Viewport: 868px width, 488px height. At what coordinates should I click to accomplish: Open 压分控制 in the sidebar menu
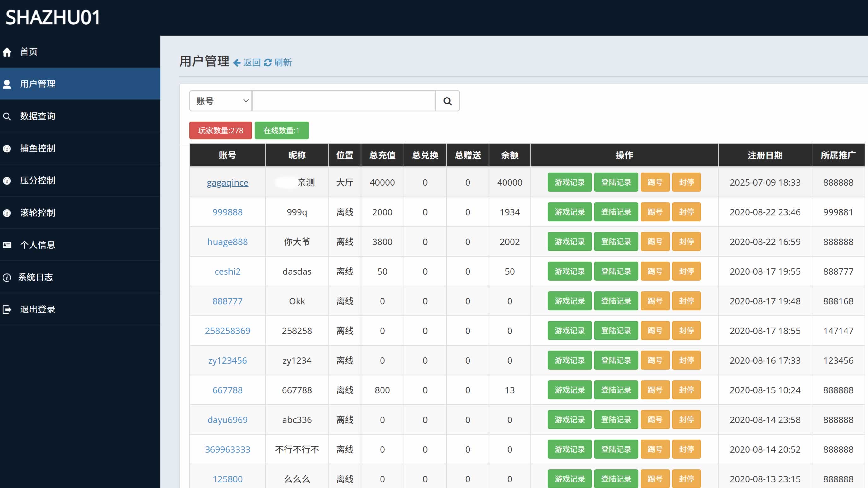coord(38,181)
